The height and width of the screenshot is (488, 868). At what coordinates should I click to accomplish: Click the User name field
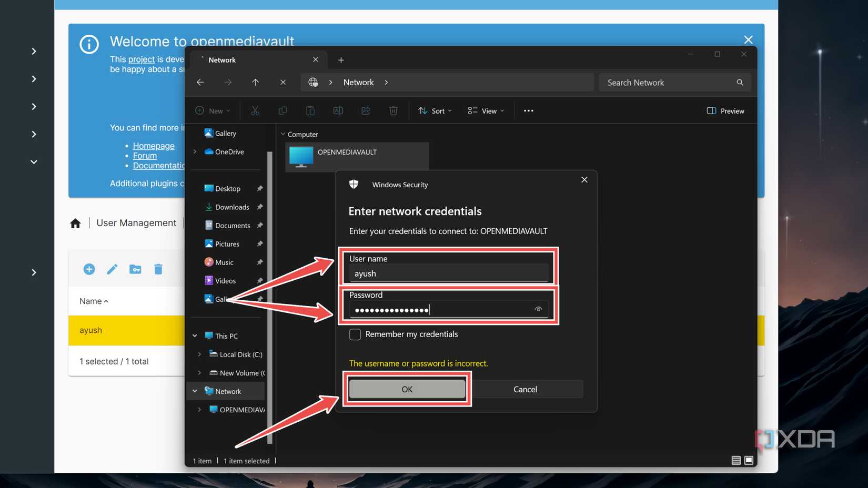[x=449, y=273]
